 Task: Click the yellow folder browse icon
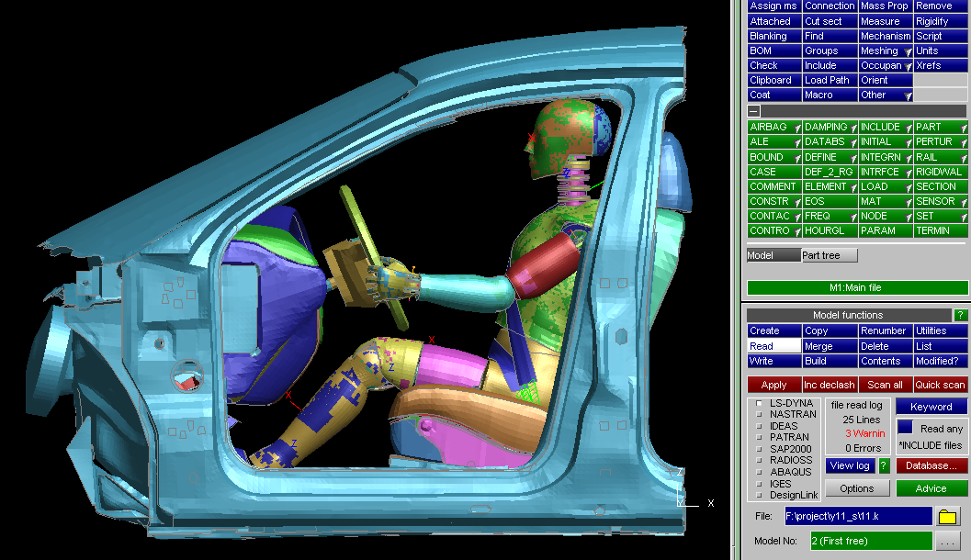point(947,517)
